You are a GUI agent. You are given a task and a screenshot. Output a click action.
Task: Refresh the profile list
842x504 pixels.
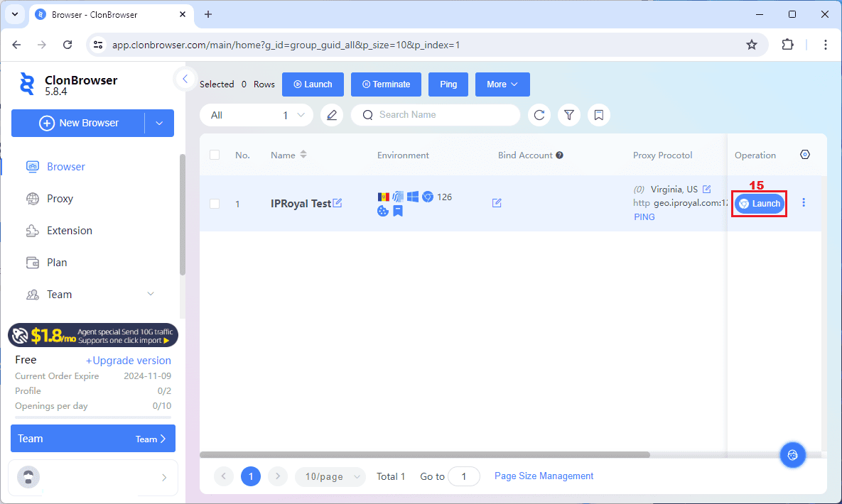coord(539,115)
